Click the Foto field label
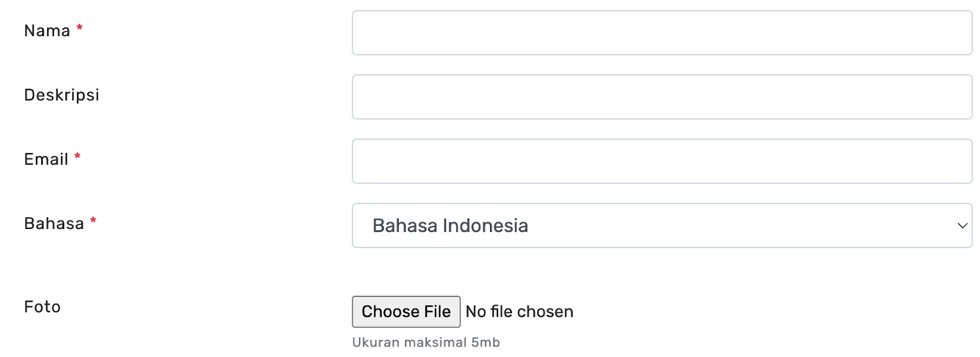This screenshot has width=980, height=357. coord(42,307)
